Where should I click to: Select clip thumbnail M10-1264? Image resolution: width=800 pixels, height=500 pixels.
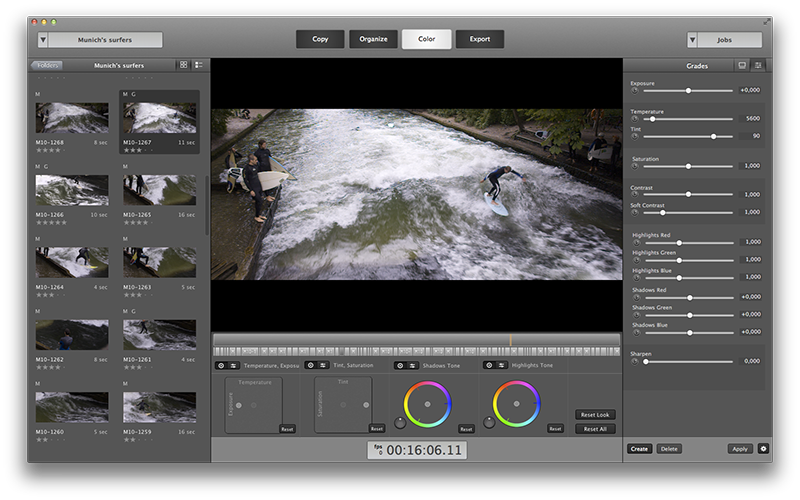[72, 262]
